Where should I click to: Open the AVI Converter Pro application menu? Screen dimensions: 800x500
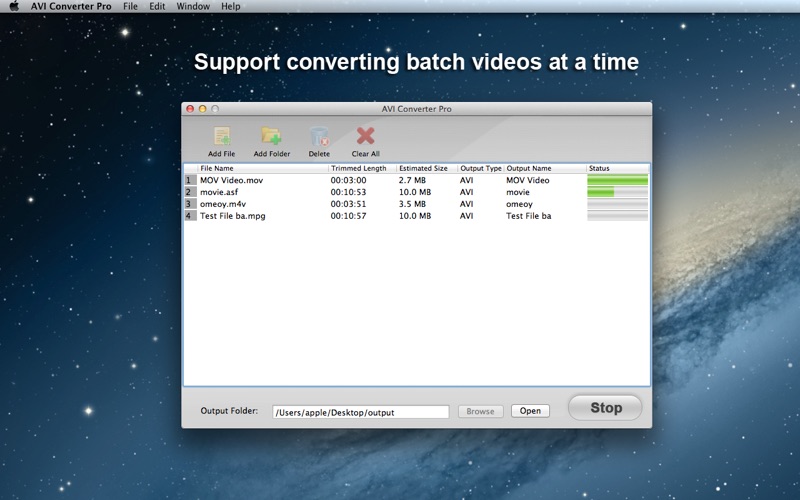(71, 6)
